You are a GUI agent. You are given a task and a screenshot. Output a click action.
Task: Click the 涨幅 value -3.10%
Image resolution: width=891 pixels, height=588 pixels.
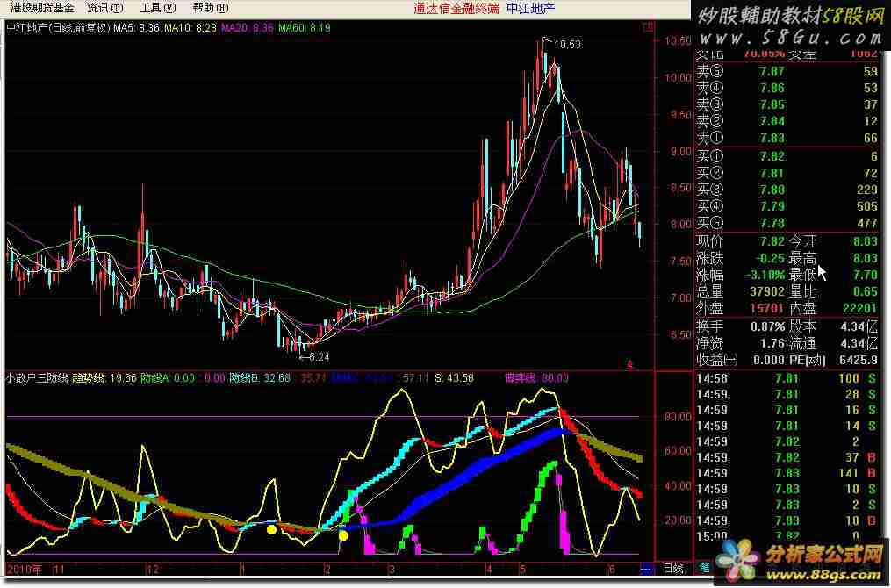765,275
